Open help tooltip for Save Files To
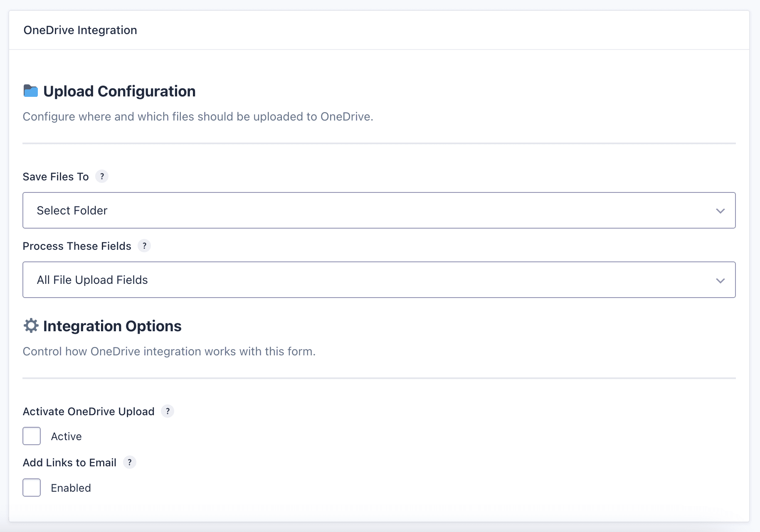 pos(102,176)
